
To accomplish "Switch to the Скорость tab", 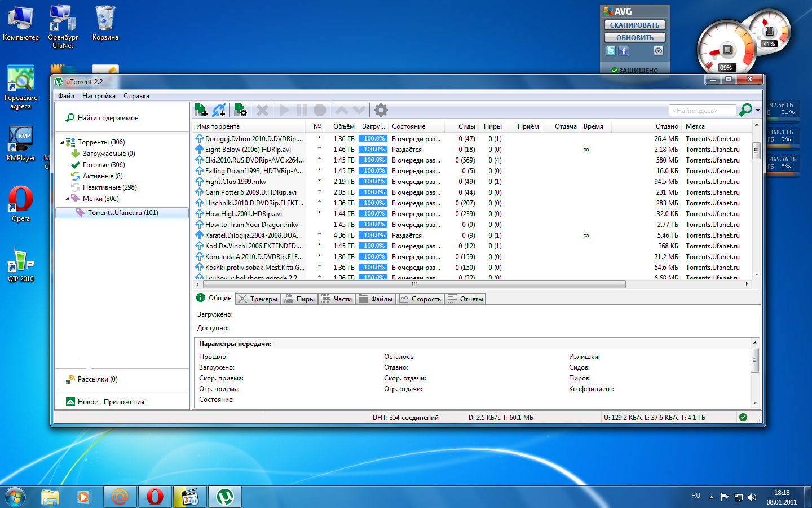I will point(420,299).
